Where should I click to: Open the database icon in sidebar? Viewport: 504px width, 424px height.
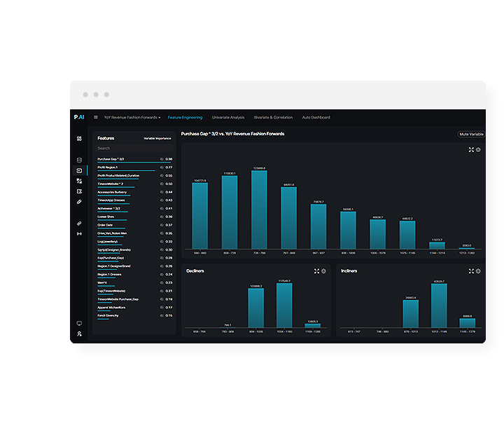[79, 160]
